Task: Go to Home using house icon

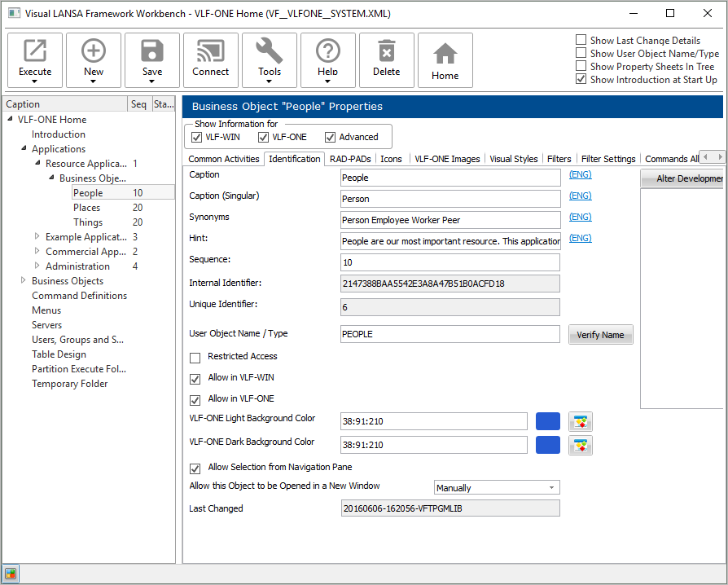Action: click(445, 55)
